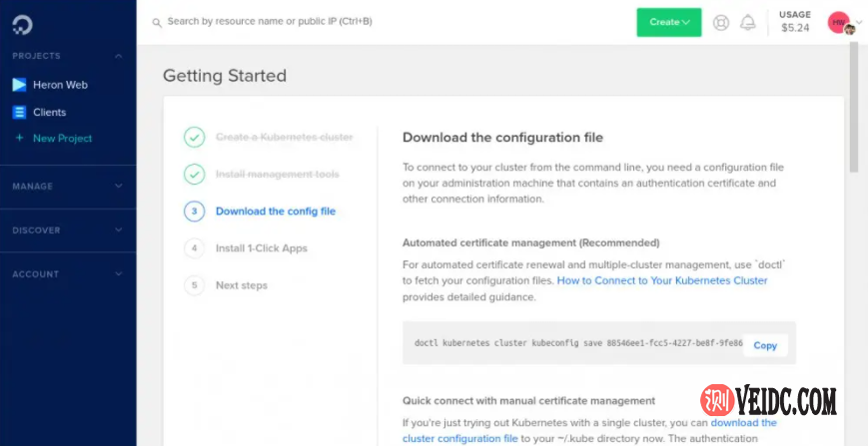Click the user avatar icon

(x=839, y=22)
